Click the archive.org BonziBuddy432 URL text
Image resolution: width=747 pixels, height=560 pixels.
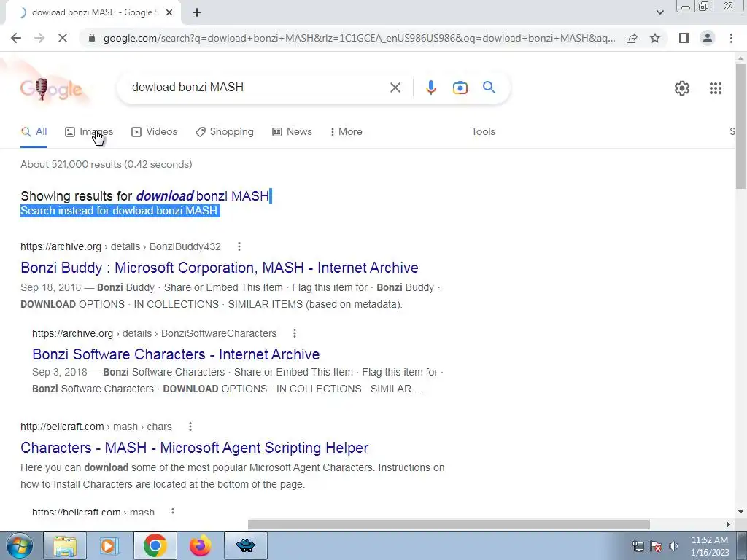[120, 246]
